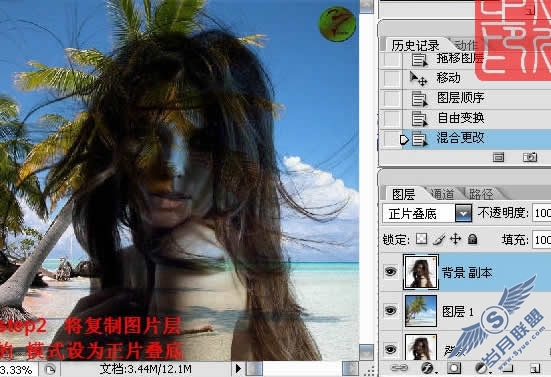Toggle lock all padlock icon
This screenshot has width=551, height=377.
(x=473, y=239)
